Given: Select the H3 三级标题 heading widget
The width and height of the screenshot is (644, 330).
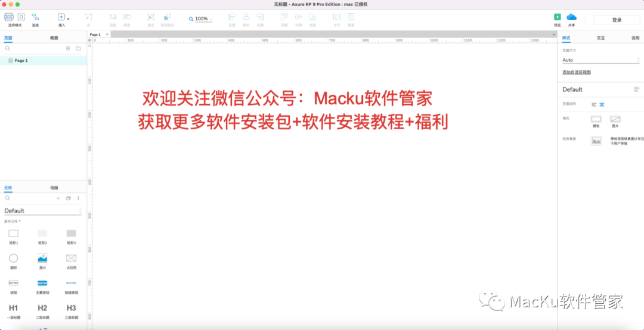Looking at the screenshot, I should (72, 312).
